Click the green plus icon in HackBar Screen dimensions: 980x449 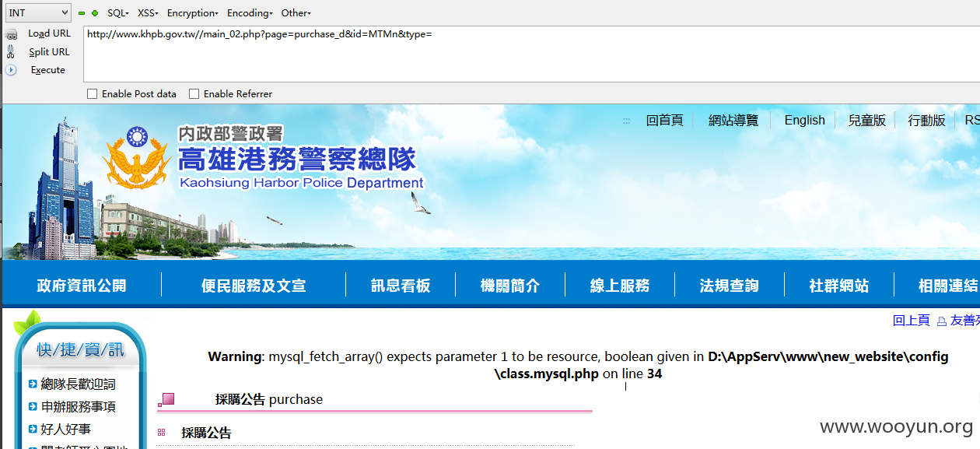95,13
